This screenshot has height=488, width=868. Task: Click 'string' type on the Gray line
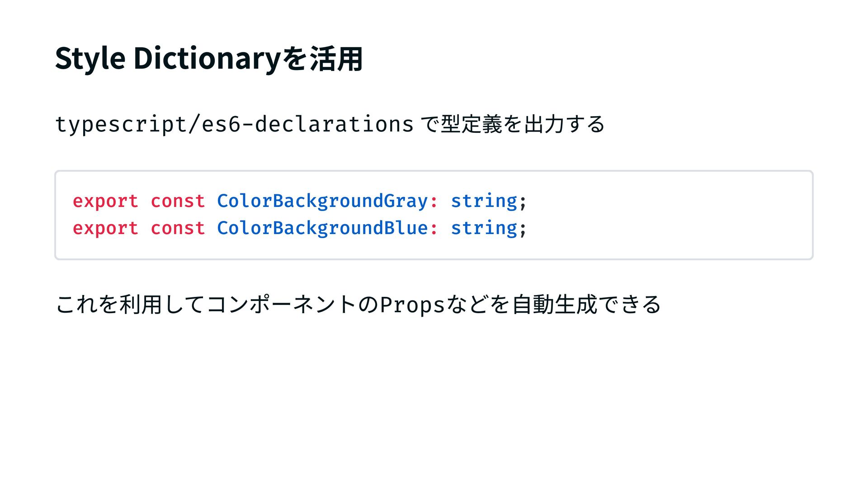click(x=484, y=201)
